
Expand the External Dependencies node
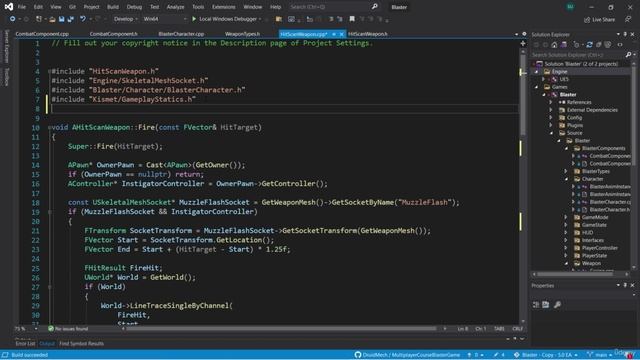551,110
